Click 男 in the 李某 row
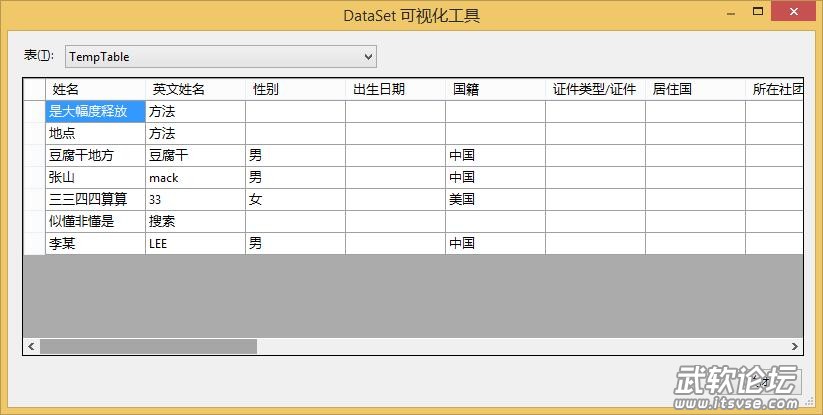 click(296, 244)
